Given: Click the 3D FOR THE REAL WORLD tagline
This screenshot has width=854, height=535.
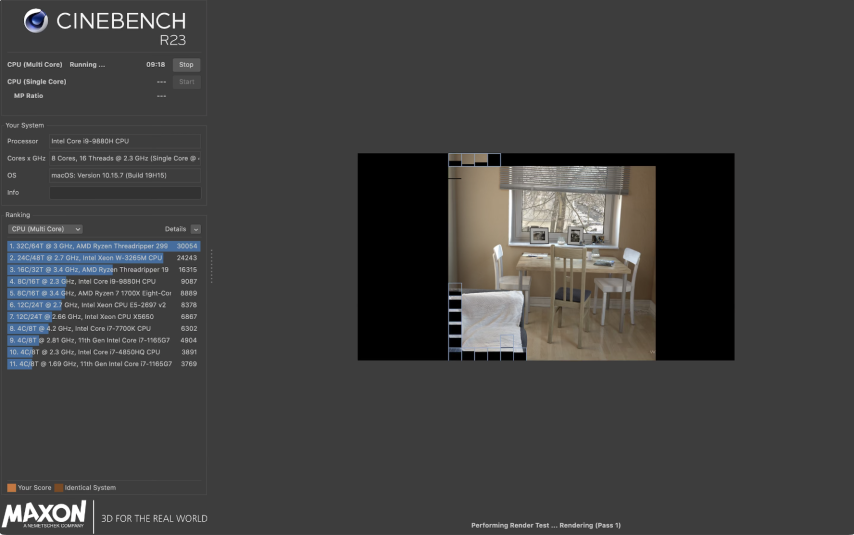Looking at the screenshot, I should (x=154, y=519).
